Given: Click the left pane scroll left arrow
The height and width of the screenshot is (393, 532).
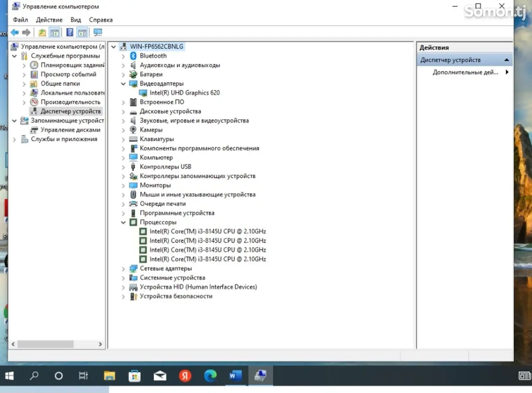Looking at the screenshot, I should pyautogui.click(x=13, y=344).
